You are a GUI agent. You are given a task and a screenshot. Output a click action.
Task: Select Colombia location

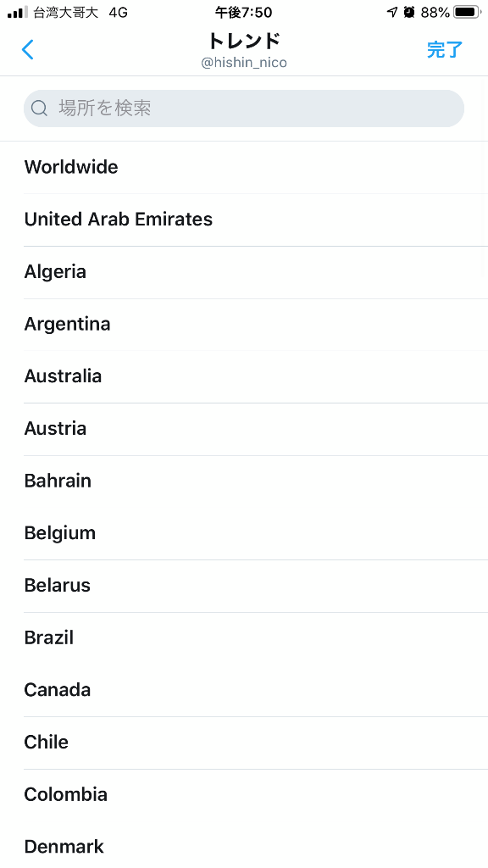(x=244, y=795)
